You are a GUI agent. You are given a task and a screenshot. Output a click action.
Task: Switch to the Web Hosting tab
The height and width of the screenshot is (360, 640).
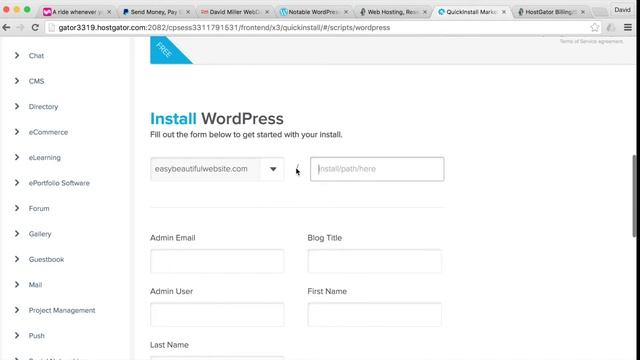pos(393,12)
